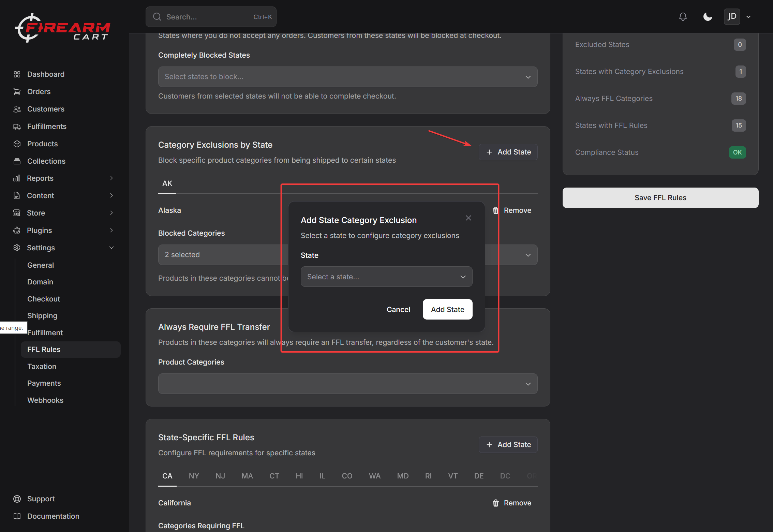Expand the Plugins submenu chevron
This screenshot has height=532, width=773.
(x=112, y=230)
